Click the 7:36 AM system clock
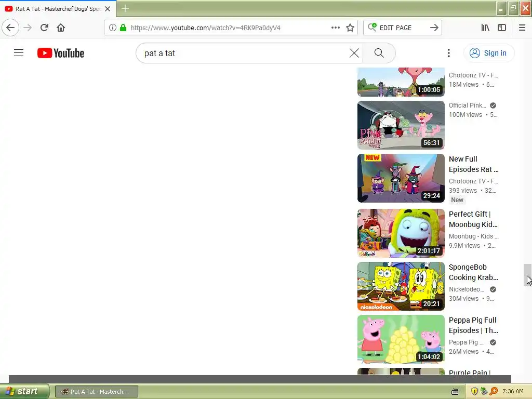This screenshot has height=399, width=532. [513, 392]
